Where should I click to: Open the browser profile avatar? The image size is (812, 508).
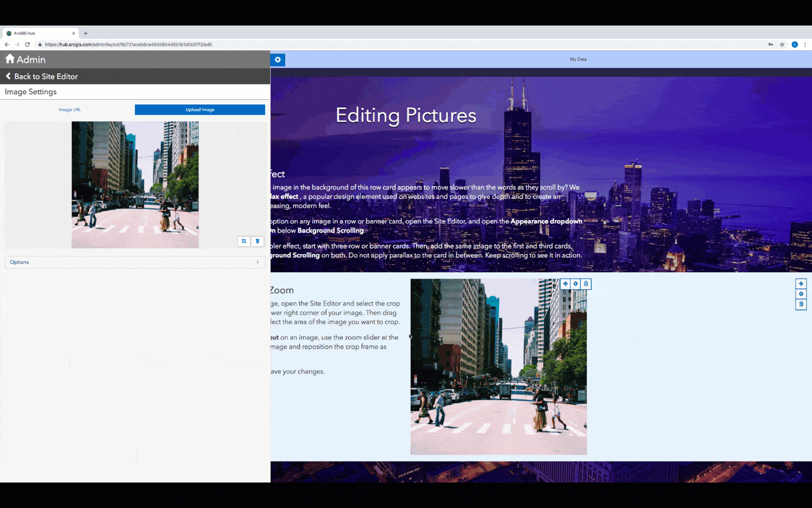794,45
